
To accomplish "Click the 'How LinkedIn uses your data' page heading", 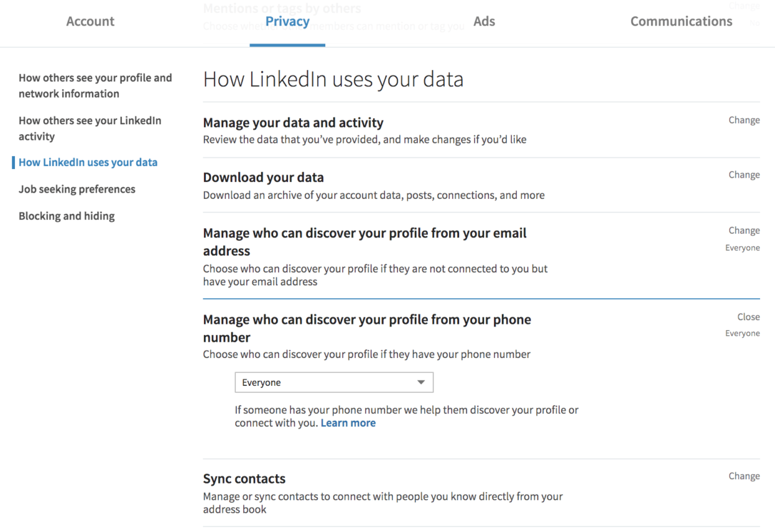I will tap(333, 79).
